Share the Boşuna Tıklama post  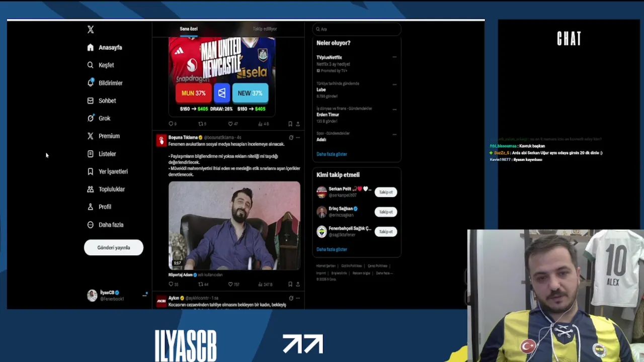298,284
